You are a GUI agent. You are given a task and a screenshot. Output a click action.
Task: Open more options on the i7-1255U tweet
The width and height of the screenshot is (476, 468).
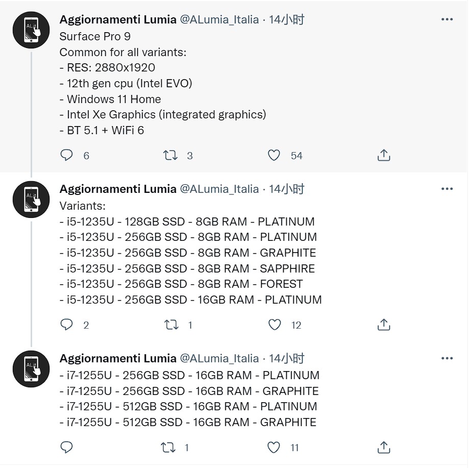[x=447, y=358]
